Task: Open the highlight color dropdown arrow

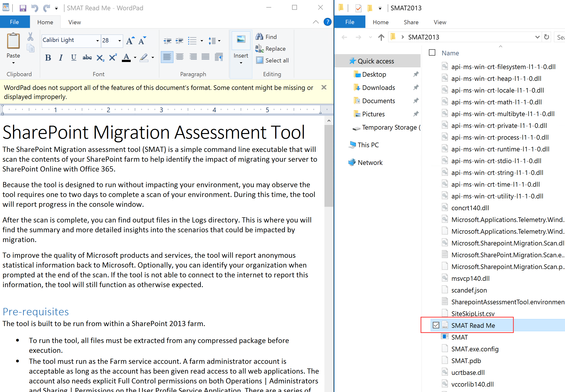Action: tap(153, 58)
